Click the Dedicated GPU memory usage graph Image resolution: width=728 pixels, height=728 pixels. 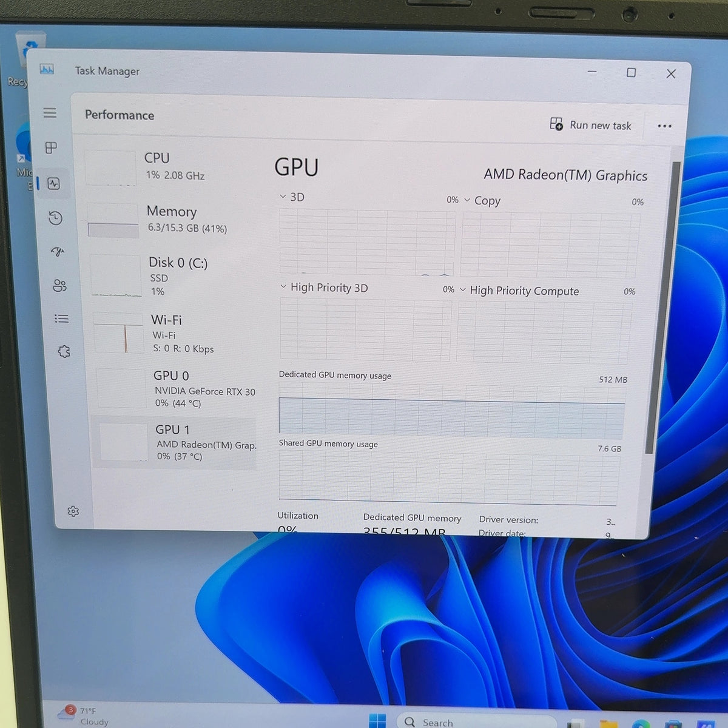(451, 410)
